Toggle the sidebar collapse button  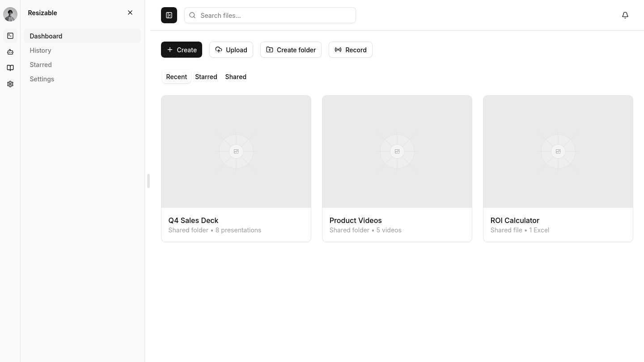[x=169, y=15]
